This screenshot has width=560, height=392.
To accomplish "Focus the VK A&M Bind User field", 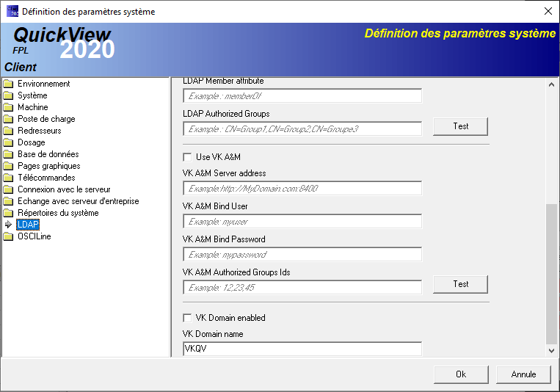I will 302,221.
